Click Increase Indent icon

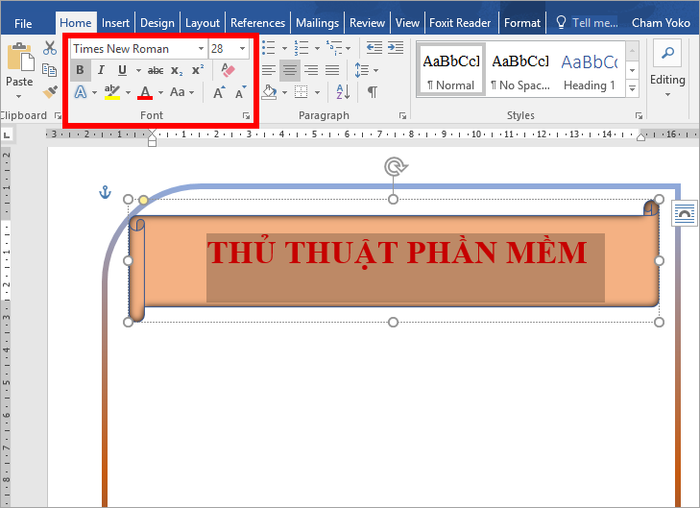coord(396,48)
